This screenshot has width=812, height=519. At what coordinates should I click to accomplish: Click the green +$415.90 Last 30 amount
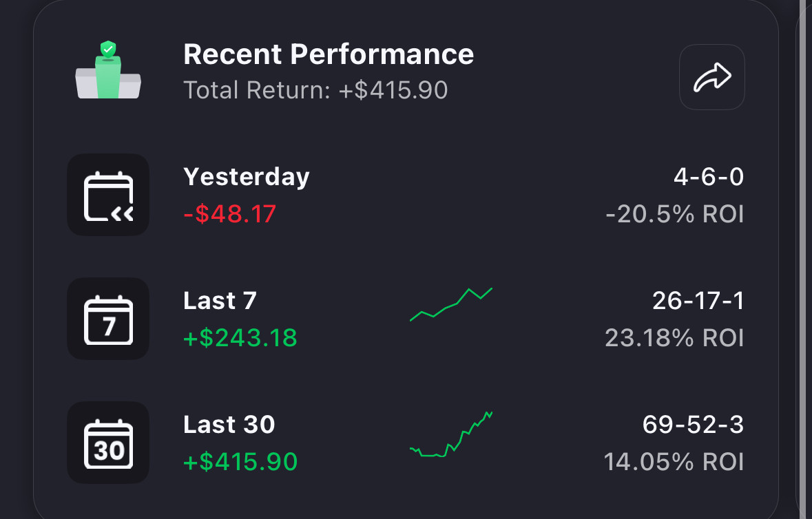(x=240, y=461)
